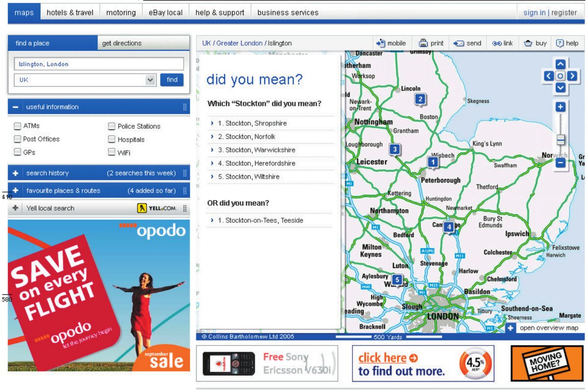Expand the Yell local search panel
This screenshot has width=588, height=392.
pos(16,208)
